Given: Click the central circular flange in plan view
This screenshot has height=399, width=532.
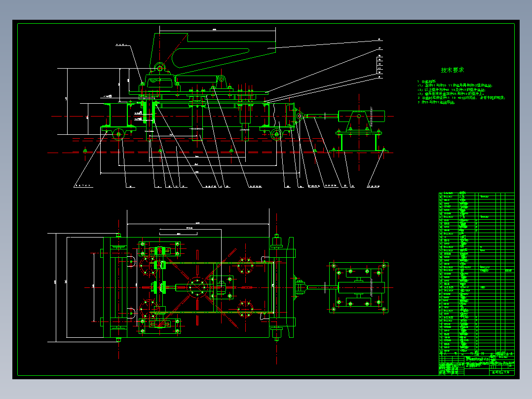Looking at the screenshot, I should coord(197,287).
